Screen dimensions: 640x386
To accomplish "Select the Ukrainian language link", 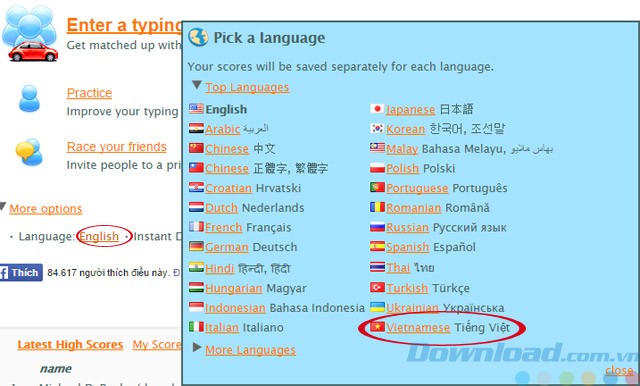I will point(413,308).
